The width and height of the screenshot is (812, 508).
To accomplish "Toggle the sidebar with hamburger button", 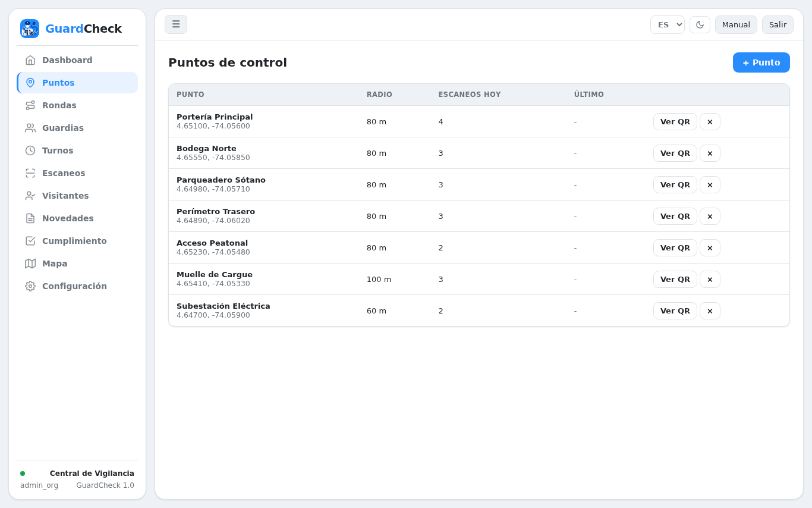I will pyautogui.click(x=176, y=24).
